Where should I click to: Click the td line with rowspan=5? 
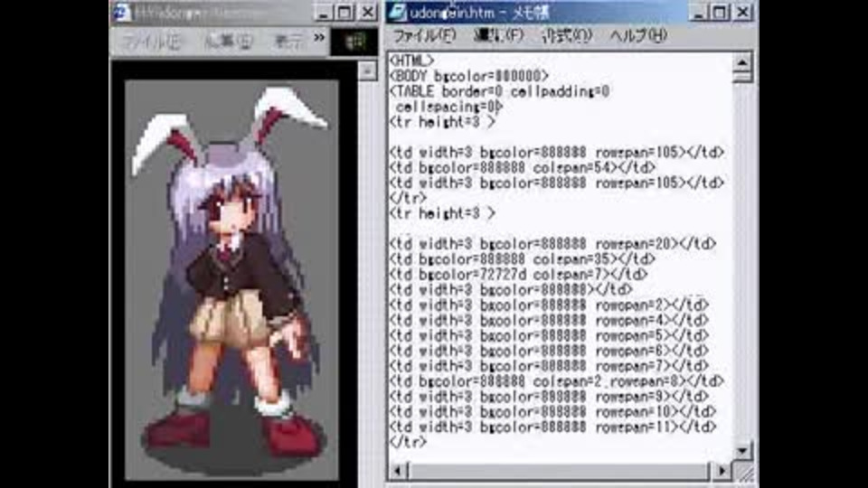click(x=549, y=335)
